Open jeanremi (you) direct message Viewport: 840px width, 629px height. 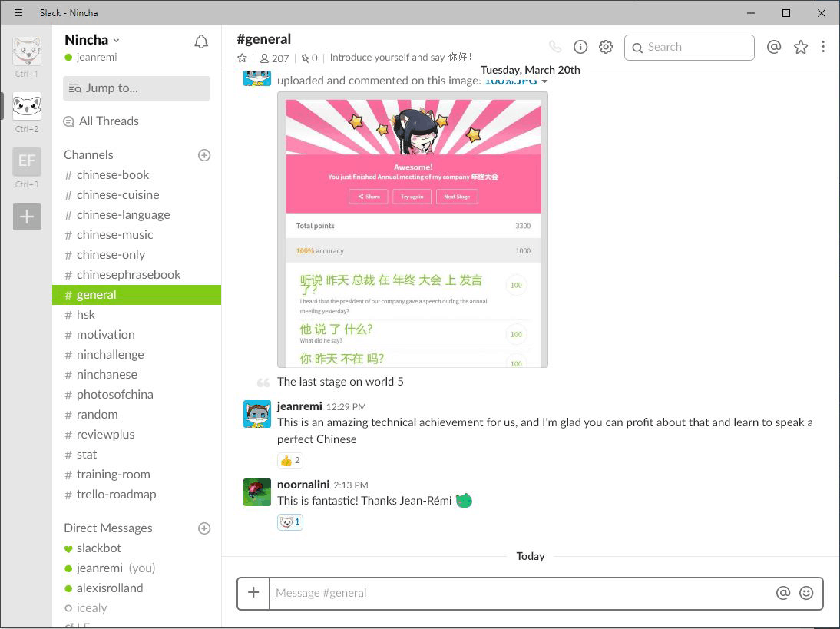[x=137, y=568]
